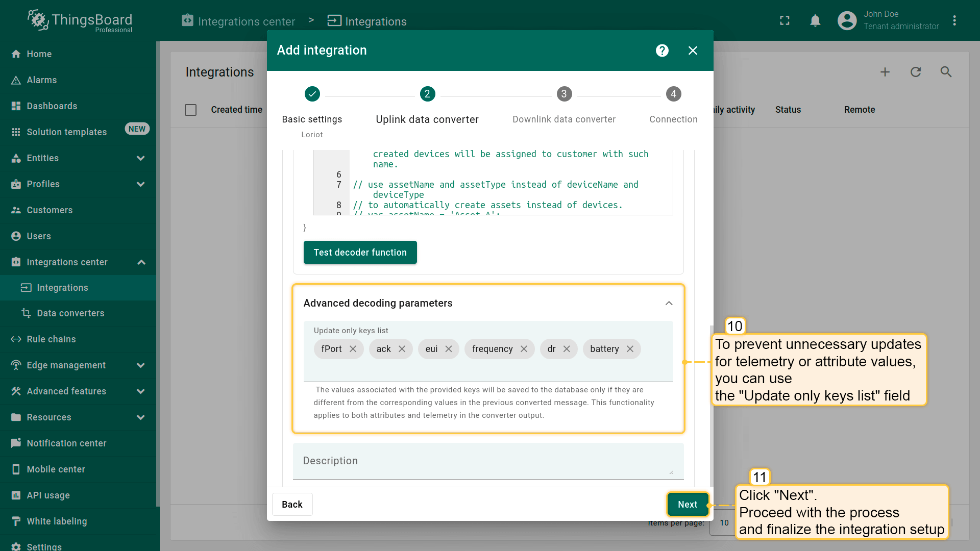Viewport: 980px width, 551px height.
Task: Remove the battery key chip
Action: [x=630, y=349]
